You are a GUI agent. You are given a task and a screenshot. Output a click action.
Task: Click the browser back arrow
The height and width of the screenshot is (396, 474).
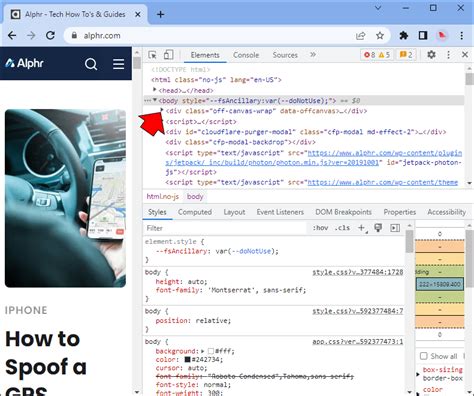(12, 35)
